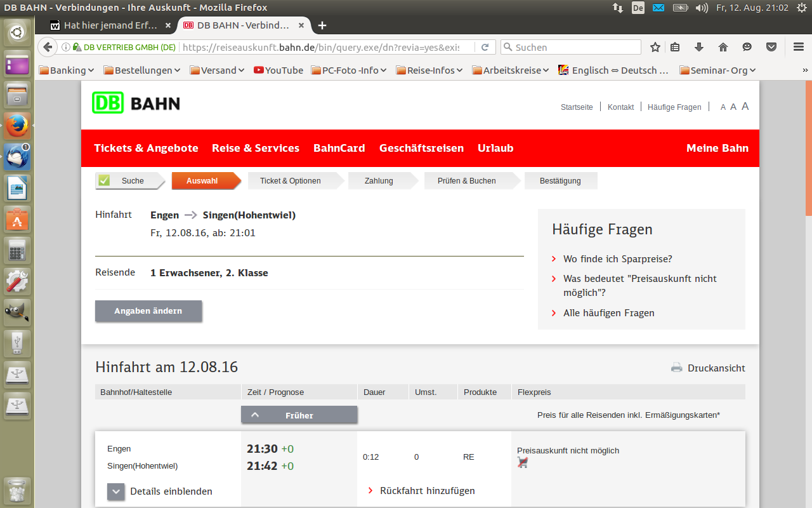Screen dimensions: 812x508
Task: Click the chat smiley toolbar icon
Action: (747, 47)
